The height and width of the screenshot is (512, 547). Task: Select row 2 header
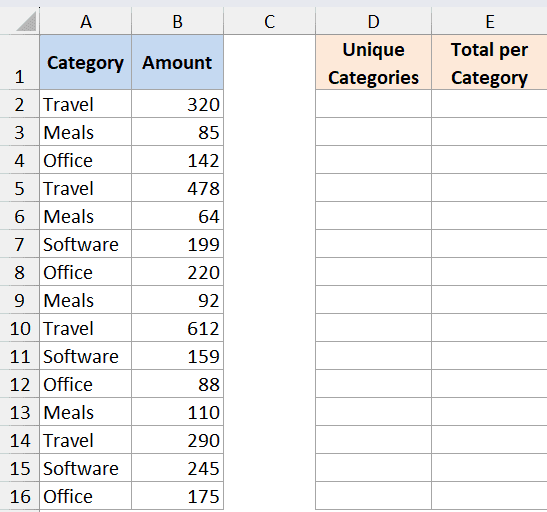(x=20, y=104)
